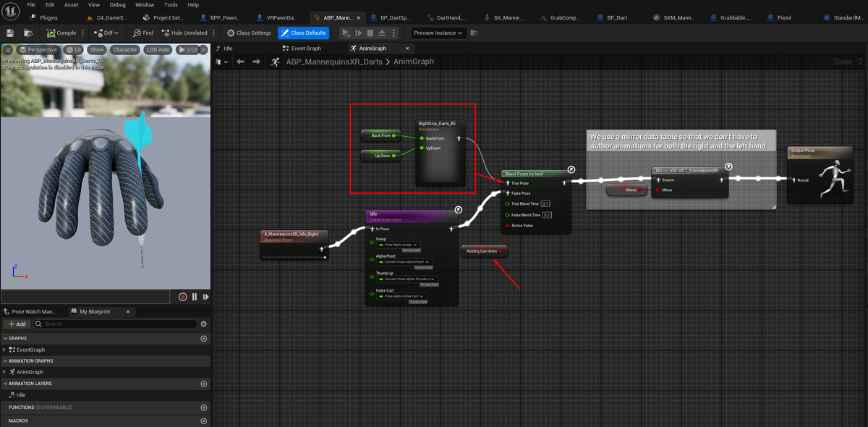Navigate back in graph history
The image size is (868, 427).
tap(240, 62)
